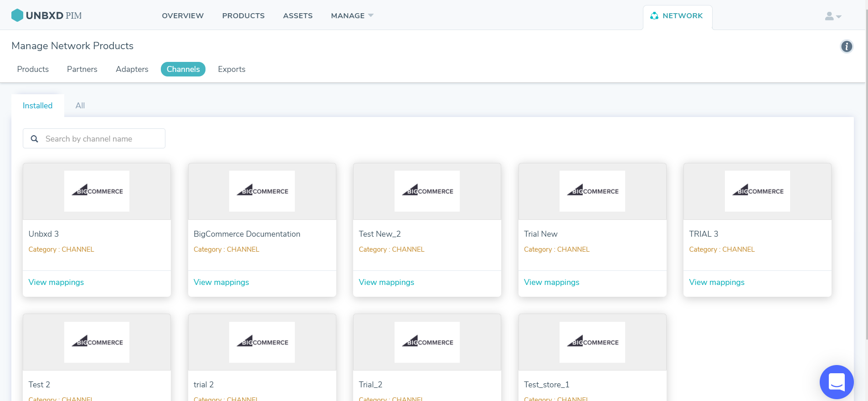
Task: Click BigCommerce logo on Unbxd 3 card
Action: tap(97, 191)
